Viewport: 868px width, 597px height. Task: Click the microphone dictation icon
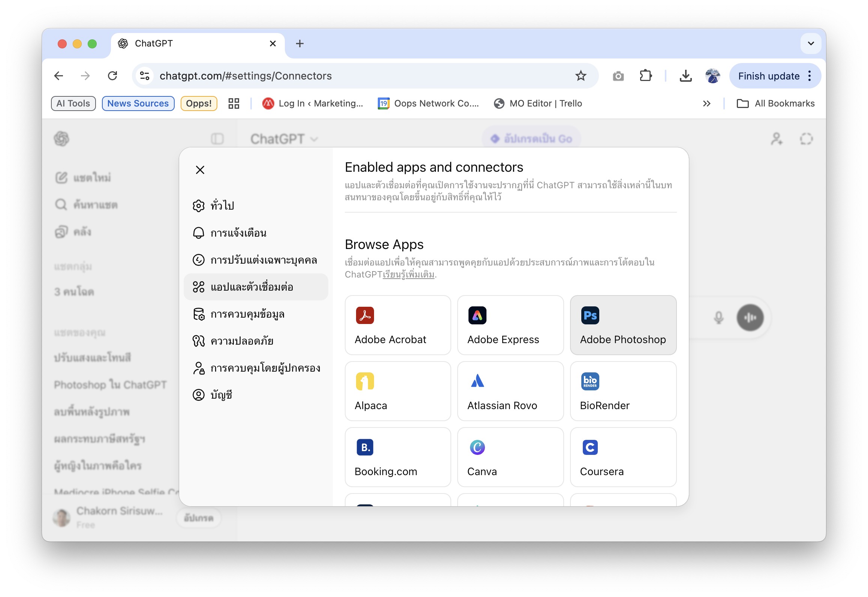point(718,318)
